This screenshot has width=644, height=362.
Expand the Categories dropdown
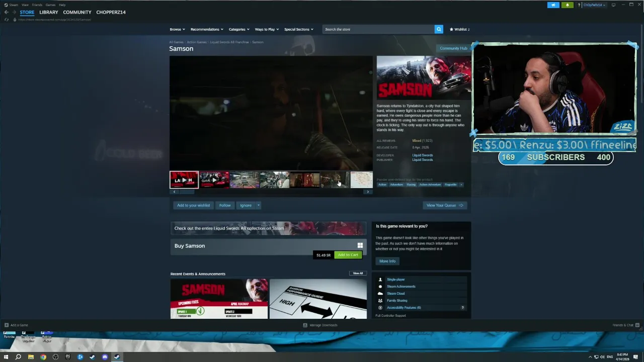[238, 29]
